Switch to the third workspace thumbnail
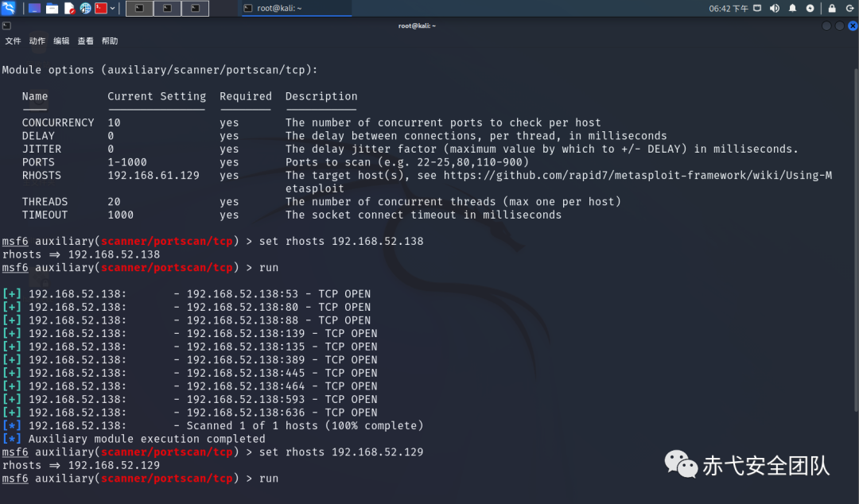Screen dimensions: 859x504 click(196, 8)
